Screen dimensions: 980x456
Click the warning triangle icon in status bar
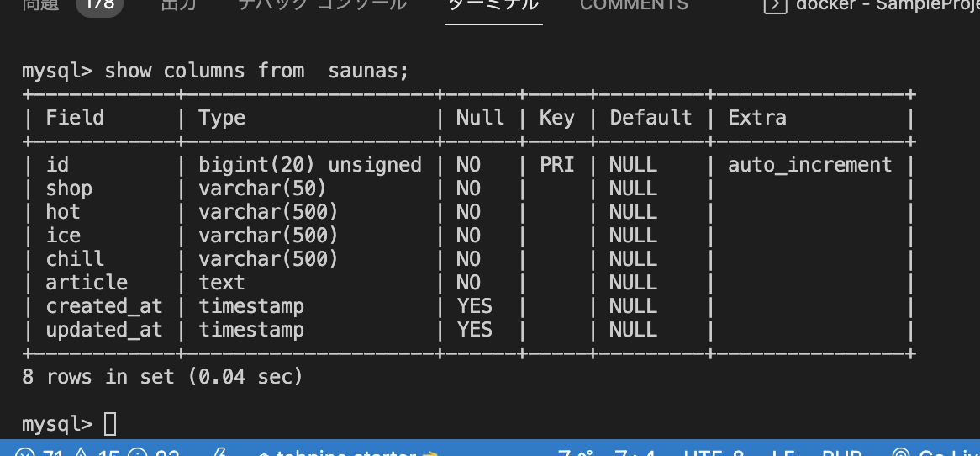tap(82, 452)
